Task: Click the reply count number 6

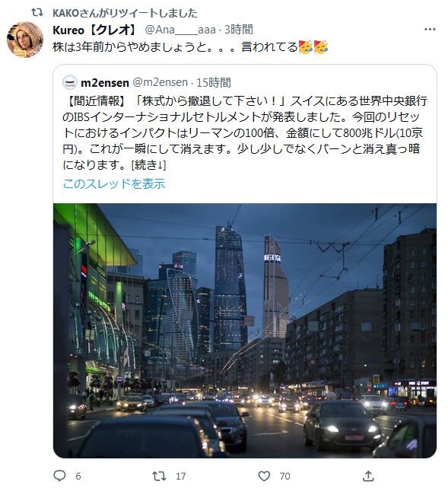Action: 78,477
